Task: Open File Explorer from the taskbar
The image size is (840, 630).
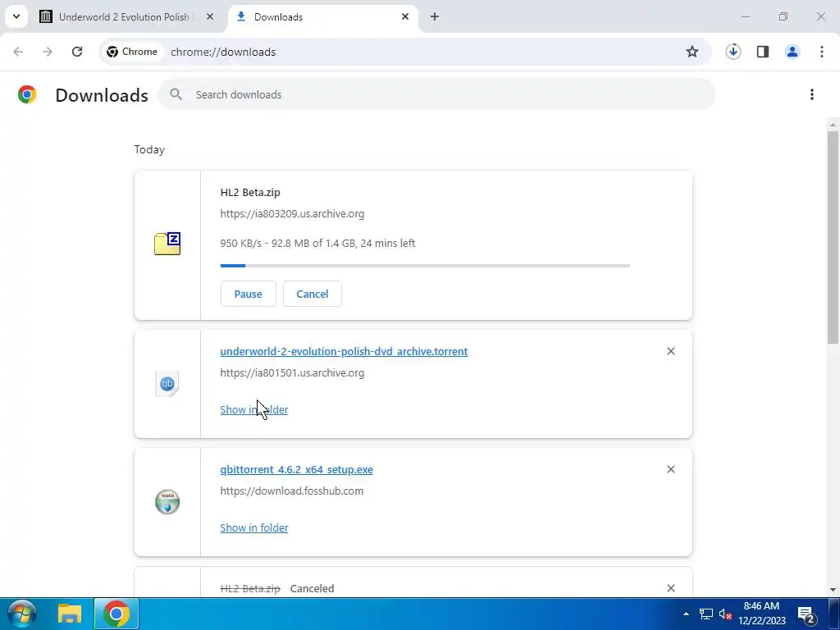Action: coord(70,614)
